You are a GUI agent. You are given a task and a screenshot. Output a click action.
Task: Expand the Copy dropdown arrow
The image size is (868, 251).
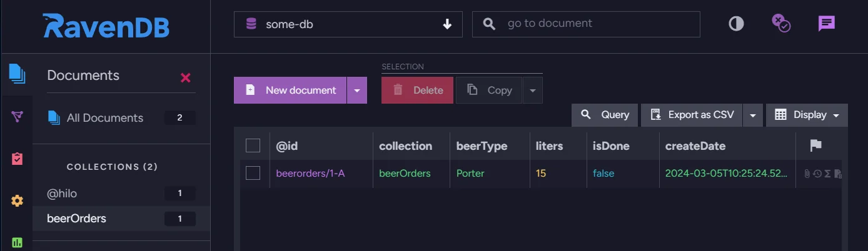532,91
